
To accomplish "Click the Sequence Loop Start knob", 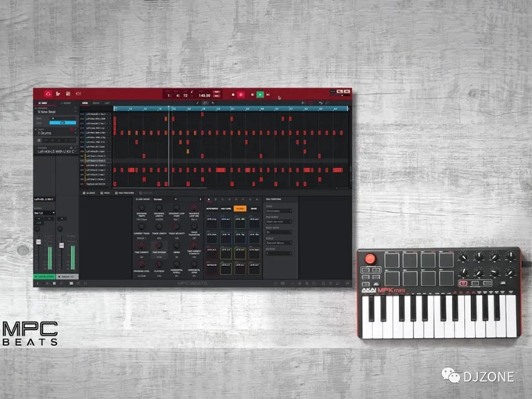I will pyautogui.click(x=177, y=207).
